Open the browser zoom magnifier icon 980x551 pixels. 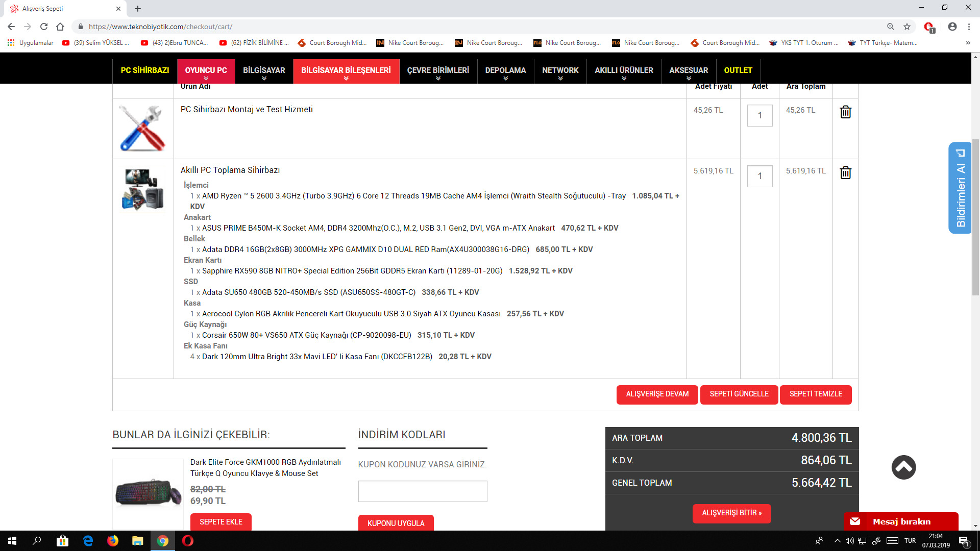(x=890, y=27)
